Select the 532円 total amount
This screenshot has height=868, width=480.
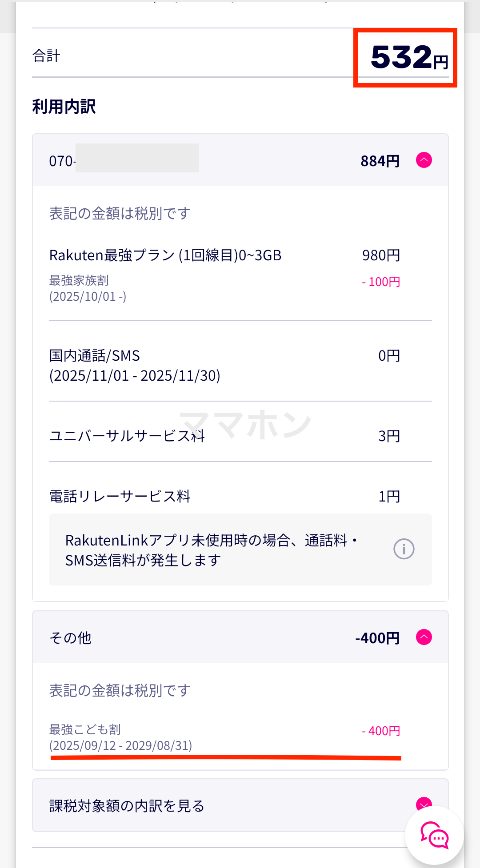click(x=408, y=58)
